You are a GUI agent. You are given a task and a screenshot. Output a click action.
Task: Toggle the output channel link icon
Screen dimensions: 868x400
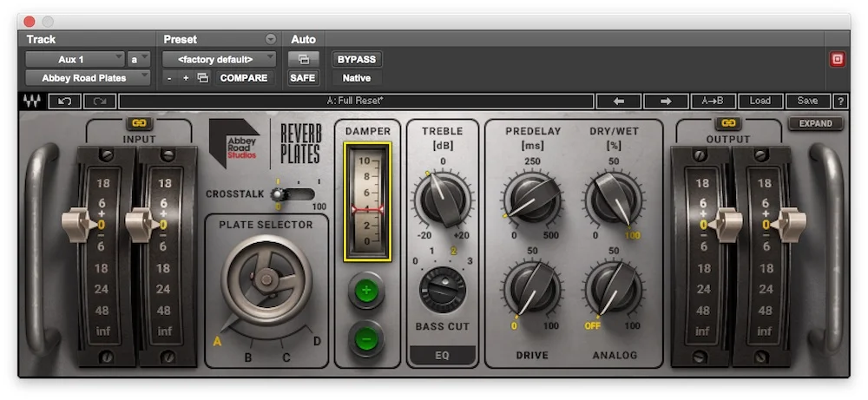728,123
